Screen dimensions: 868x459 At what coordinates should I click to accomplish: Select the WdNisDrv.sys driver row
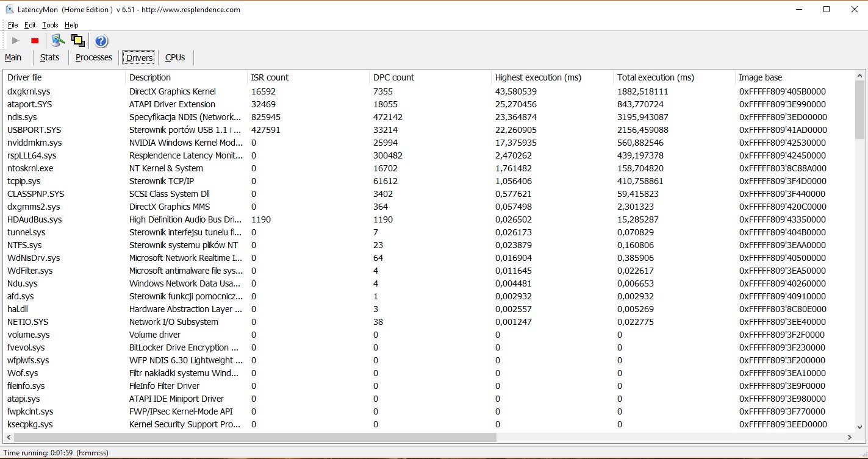[x=429, y=258]
